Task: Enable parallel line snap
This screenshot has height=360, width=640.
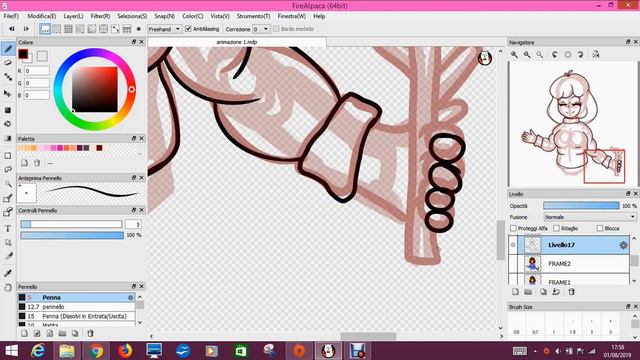Action: (57, 29)
